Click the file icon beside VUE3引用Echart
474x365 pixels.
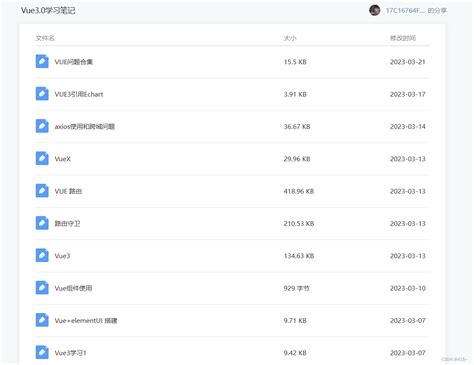(42, 94)
